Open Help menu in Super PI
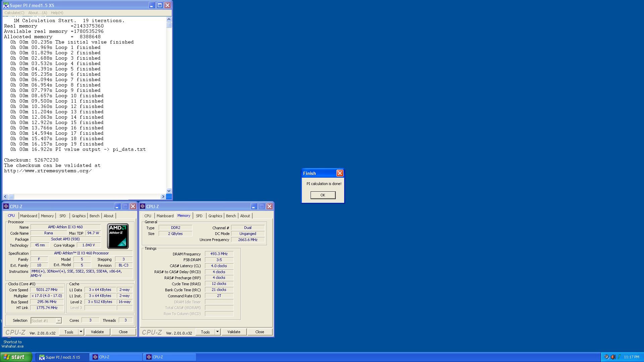This screenshot has height=362, width=644. point(57,13)
